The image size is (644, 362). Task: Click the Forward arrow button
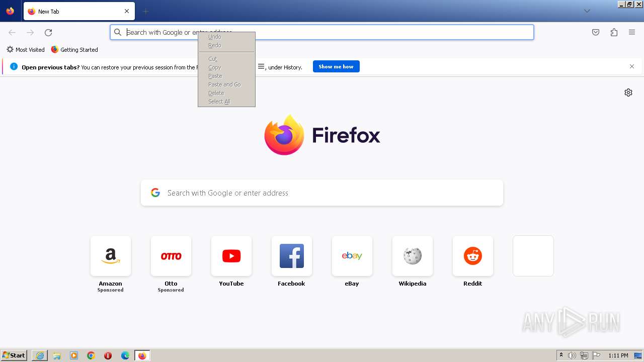click(x=30, y=33)
